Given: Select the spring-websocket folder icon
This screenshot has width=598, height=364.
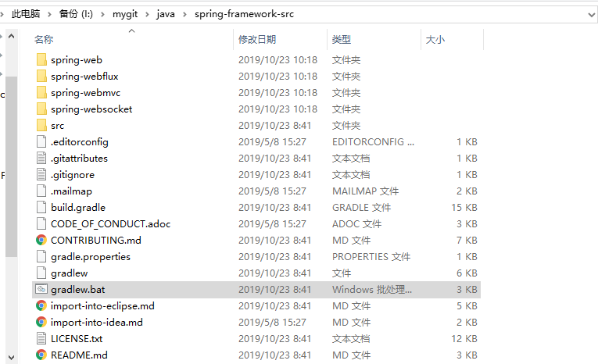Looking at the screenshot, I should coord(41,109).
